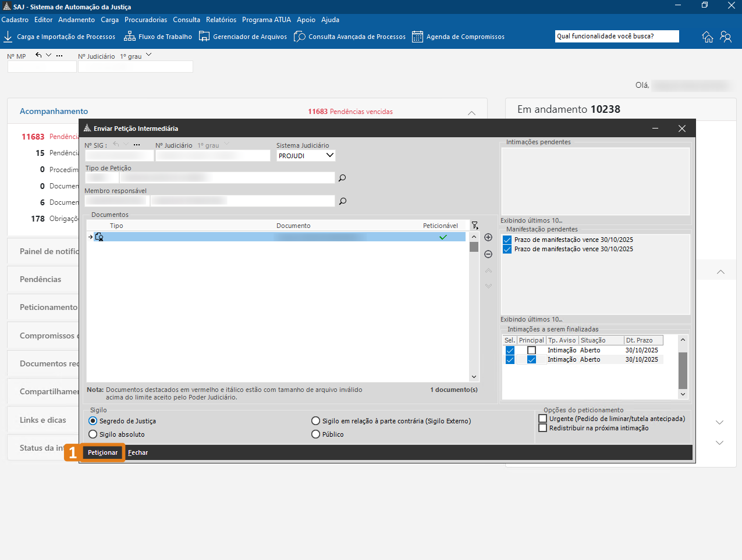Open Gerenciador de Arquivos toolbar item
The height and width of the screenshot is (560, 742).
[243, 37]
